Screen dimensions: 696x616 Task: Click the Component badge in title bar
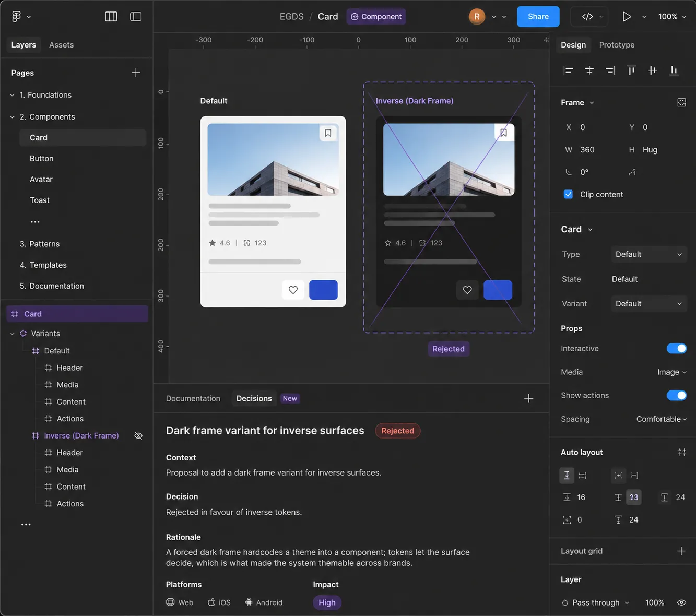(376, 17)
